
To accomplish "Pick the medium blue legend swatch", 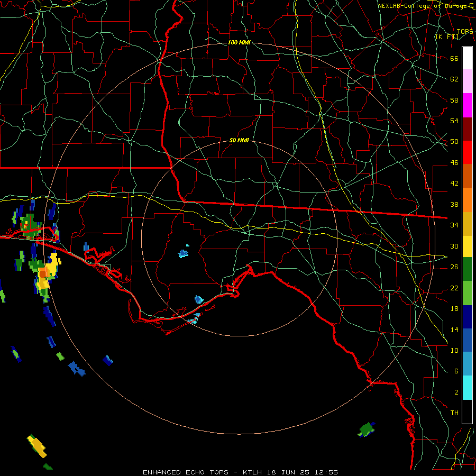I will coord(467,340).
